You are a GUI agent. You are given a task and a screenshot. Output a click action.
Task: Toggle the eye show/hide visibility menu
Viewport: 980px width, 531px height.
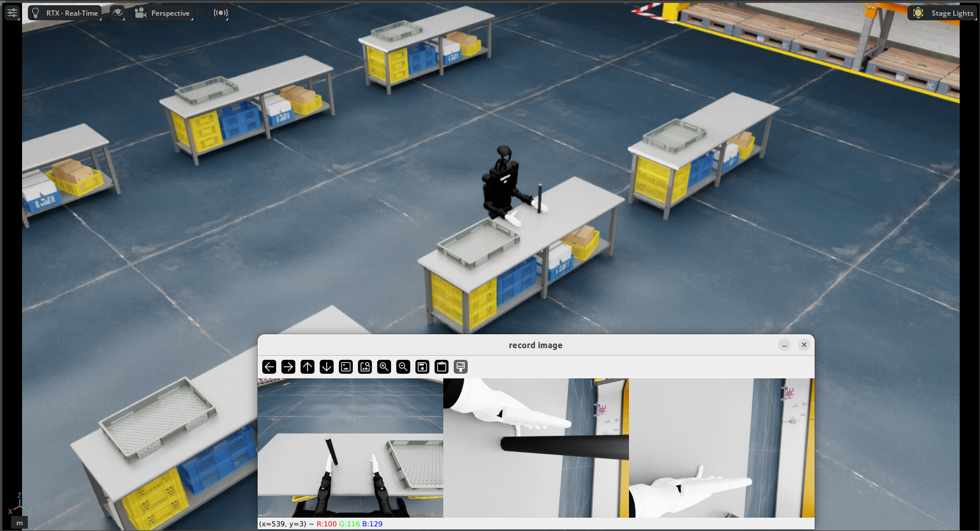coord(117,13)
